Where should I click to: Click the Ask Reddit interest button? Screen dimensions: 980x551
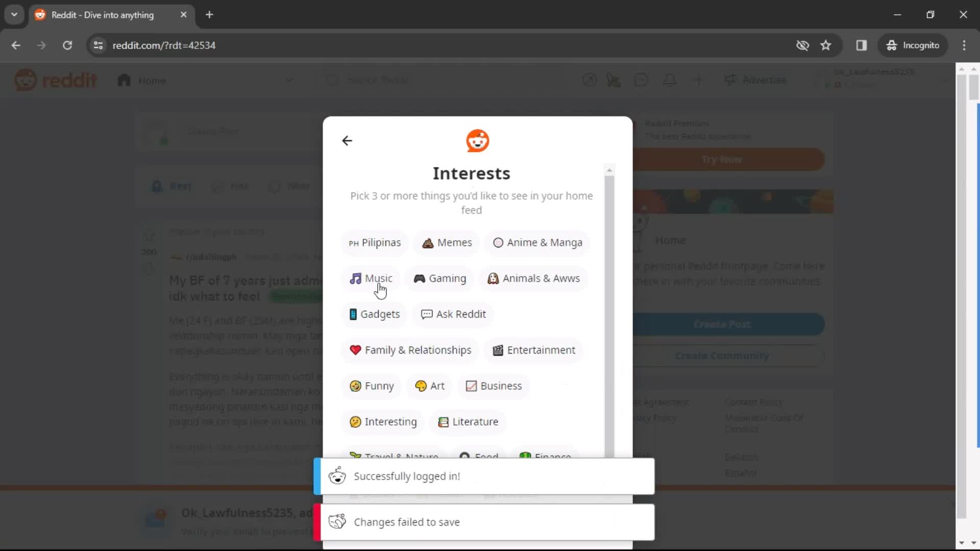click(x=453, y=314)
